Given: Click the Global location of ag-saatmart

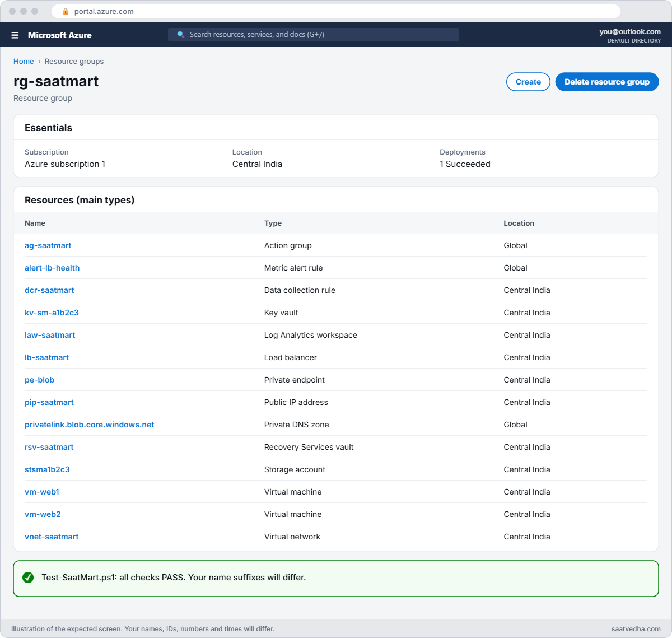Looking at the screenshot, I should click(515, 245).
